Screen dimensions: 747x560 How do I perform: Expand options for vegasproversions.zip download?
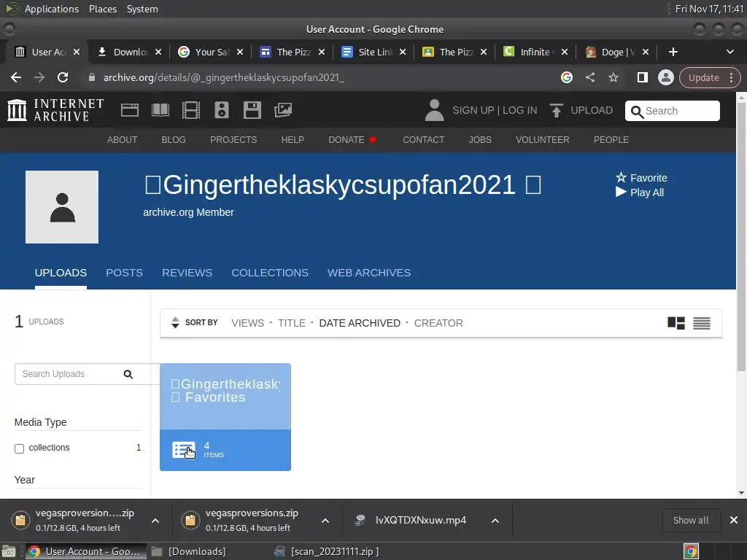(325, 521)
